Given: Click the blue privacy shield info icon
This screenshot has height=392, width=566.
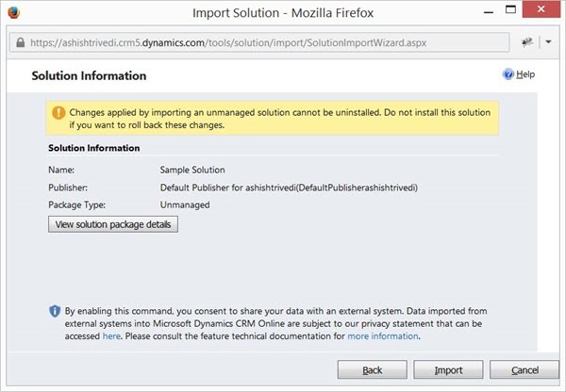Looking at the screenshot, I should (54, 310).
